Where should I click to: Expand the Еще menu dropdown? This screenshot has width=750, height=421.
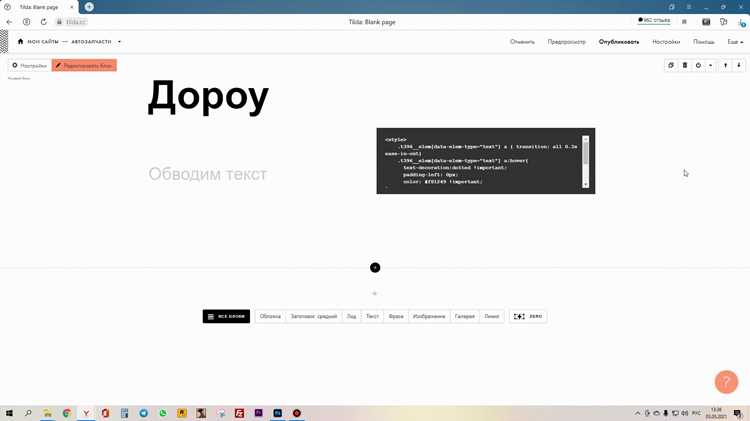tap(735, 42)
